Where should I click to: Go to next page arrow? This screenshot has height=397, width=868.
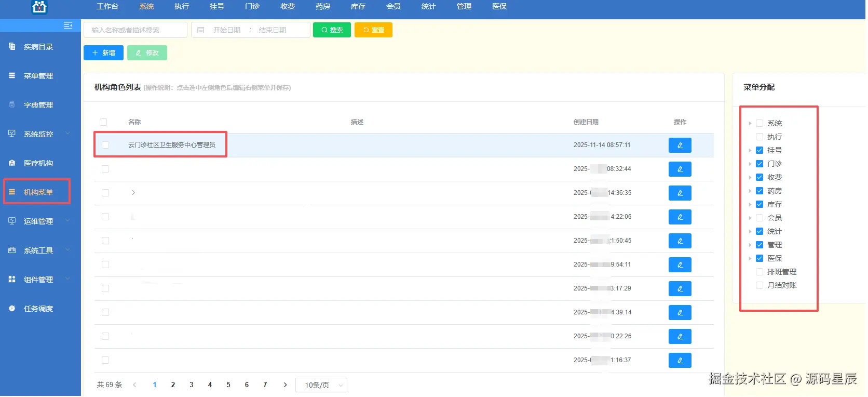[285, 385]
